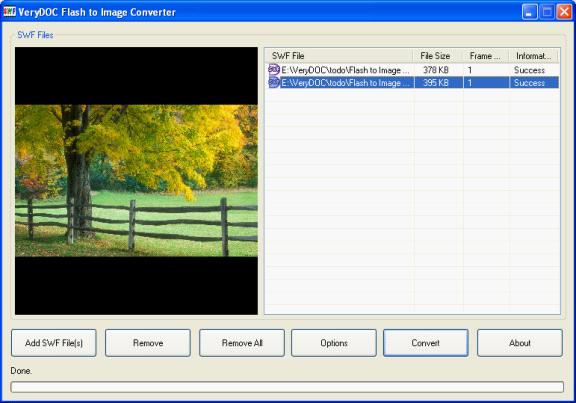Click the Done. status text
Viewport: 576px width, 403px height.
coord(21,371)
